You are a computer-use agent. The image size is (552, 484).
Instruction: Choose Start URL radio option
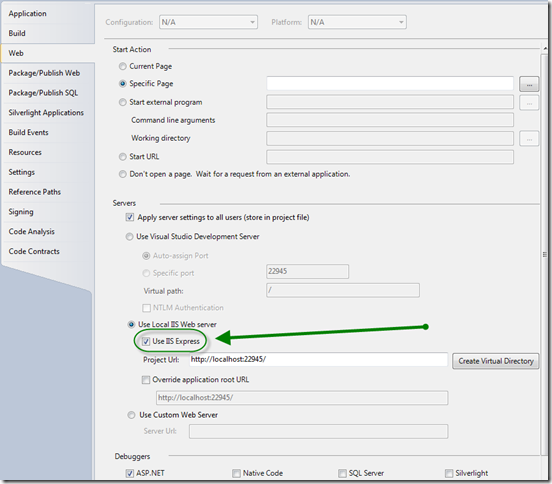(123, 157)
